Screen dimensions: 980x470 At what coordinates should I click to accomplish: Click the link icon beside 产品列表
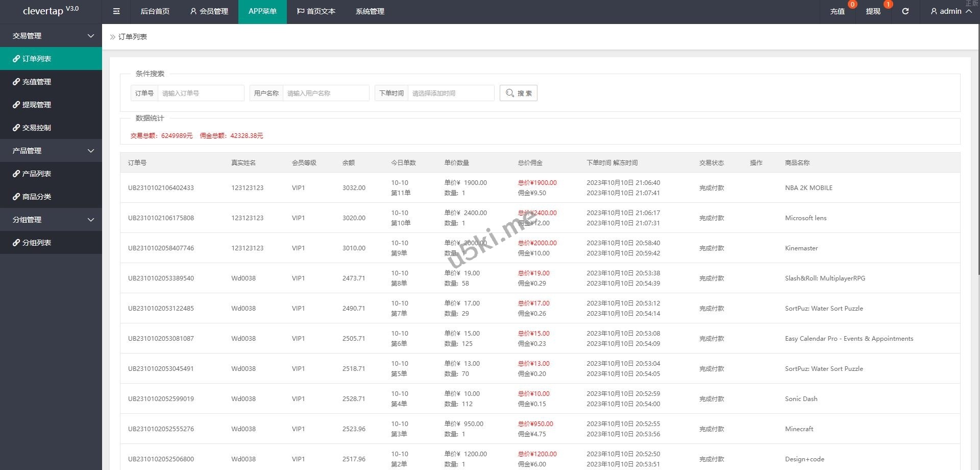16,174
